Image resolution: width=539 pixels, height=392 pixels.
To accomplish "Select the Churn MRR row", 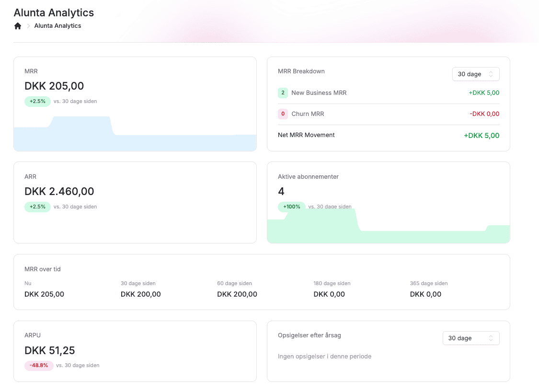I will tap(388, 114).
